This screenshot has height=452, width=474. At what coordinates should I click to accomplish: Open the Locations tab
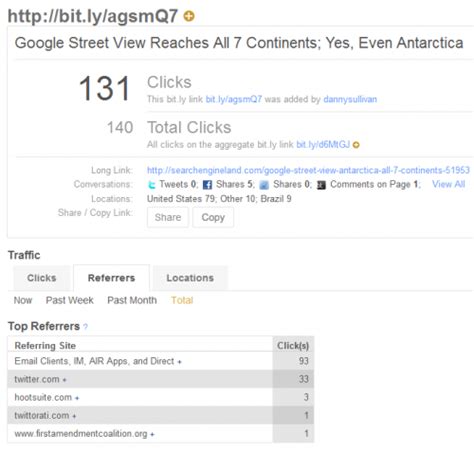(190, 278)
